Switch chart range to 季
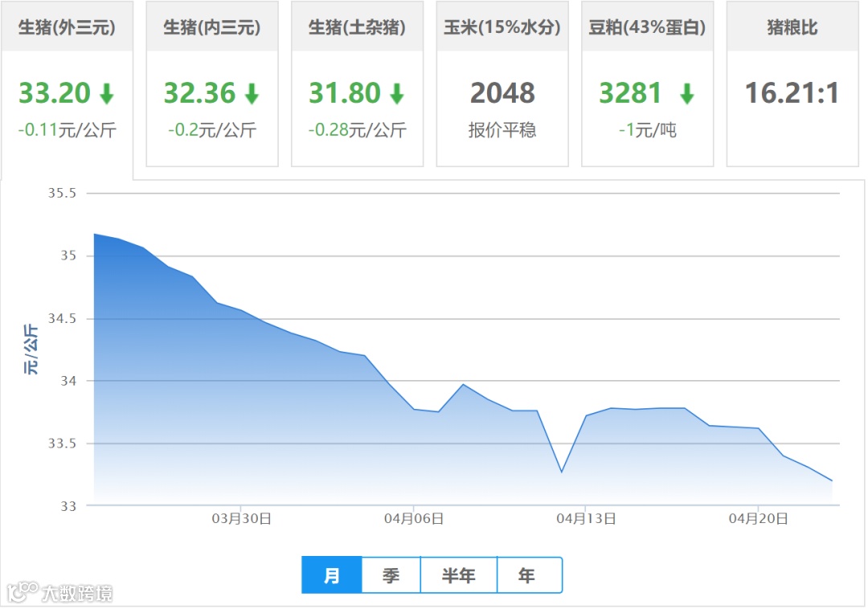The image size is (868, 609). (x=391, y=575)
